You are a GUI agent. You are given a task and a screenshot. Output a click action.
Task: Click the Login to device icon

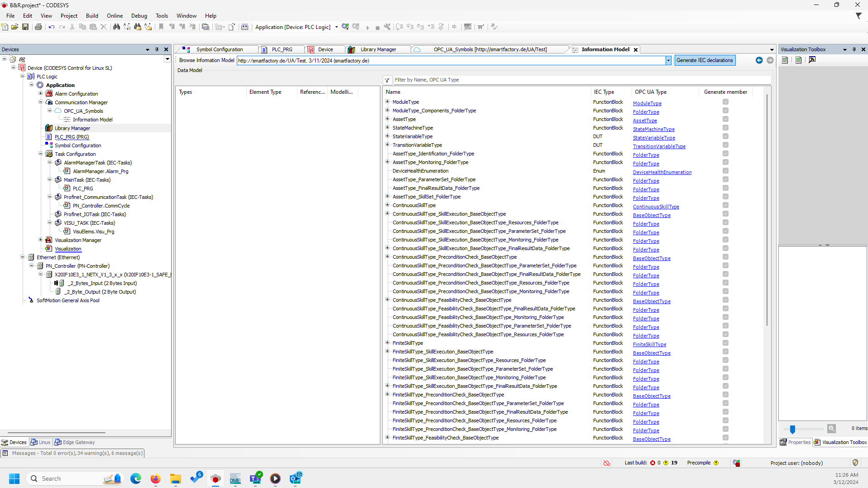tap(345, 27)
